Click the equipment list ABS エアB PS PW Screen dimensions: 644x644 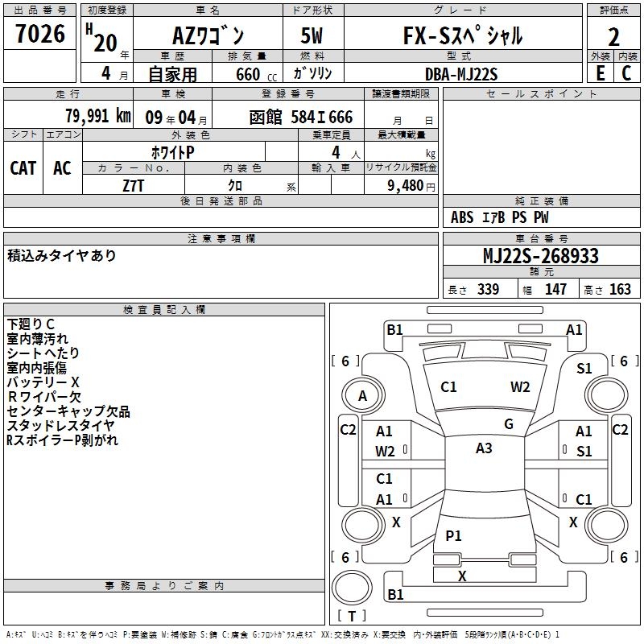click(499, 217)
